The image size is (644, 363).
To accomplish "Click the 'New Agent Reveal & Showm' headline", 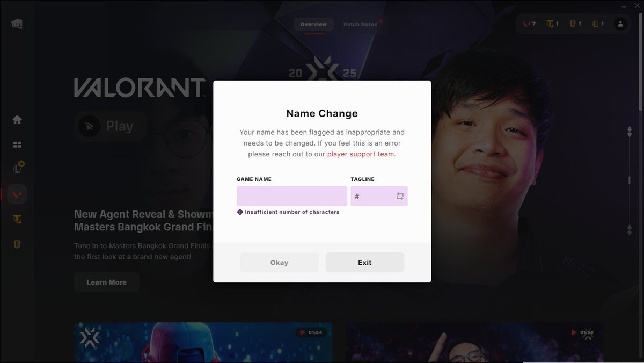I will click(x=144, y=214).
